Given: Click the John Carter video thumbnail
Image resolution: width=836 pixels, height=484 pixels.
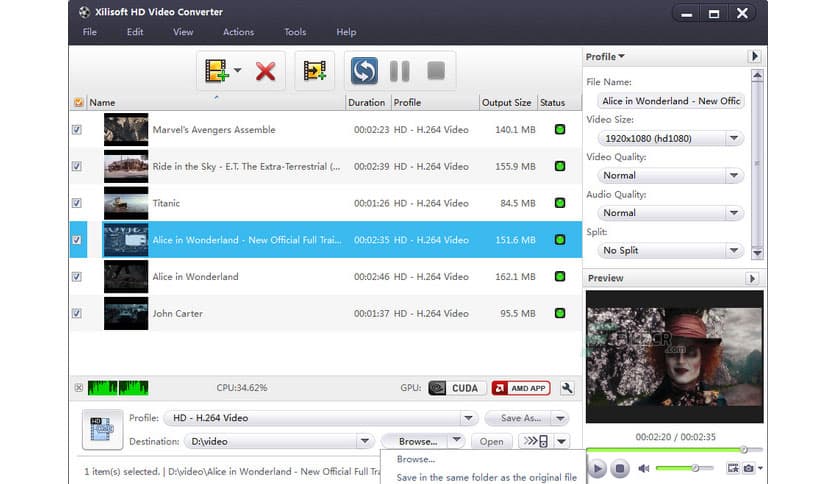Looking at the screenshot, I should click(x=126, y=313).
